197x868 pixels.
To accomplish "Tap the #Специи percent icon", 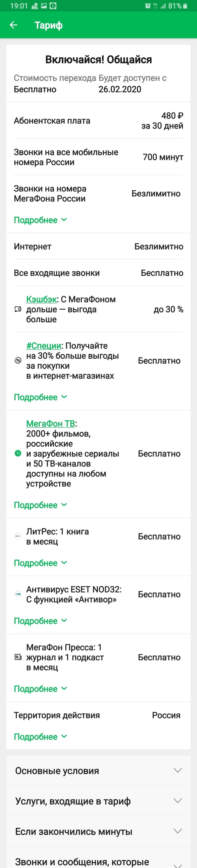I will (x=18, y=361).
